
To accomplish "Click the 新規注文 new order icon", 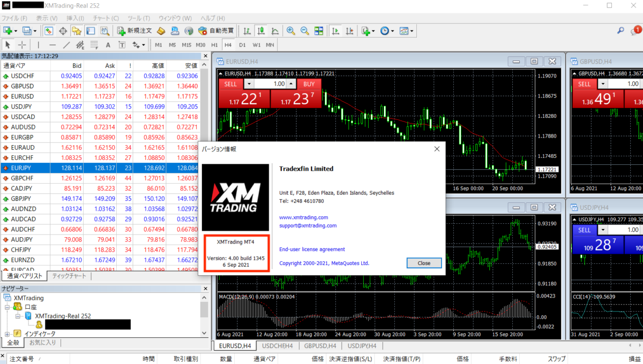I will 134,31.
